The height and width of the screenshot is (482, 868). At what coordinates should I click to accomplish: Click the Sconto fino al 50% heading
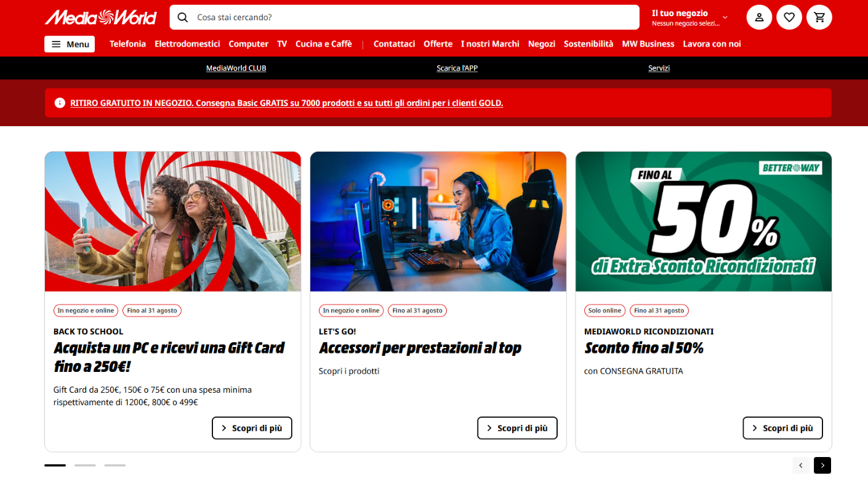644,348
